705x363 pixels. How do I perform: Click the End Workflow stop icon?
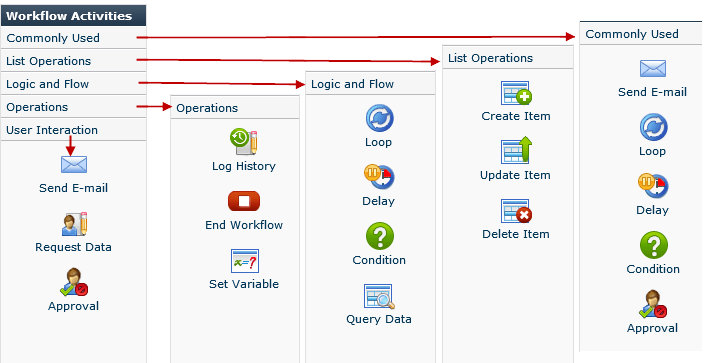coord(244,201)
